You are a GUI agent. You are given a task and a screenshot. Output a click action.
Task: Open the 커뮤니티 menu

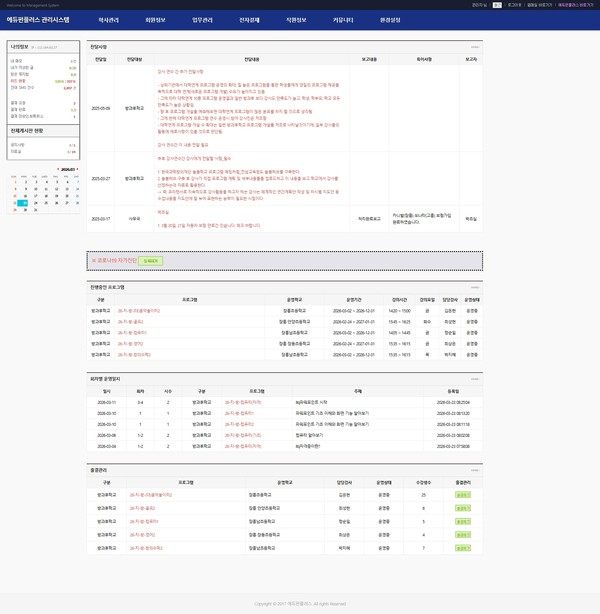pos(343,20)
